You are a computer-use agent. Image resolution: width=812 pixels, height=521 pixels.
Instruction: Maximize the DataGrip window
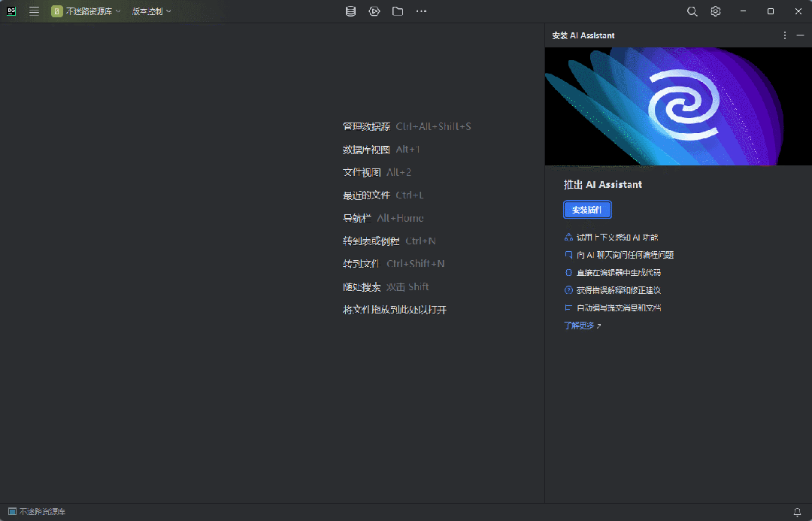pos(771,11)
